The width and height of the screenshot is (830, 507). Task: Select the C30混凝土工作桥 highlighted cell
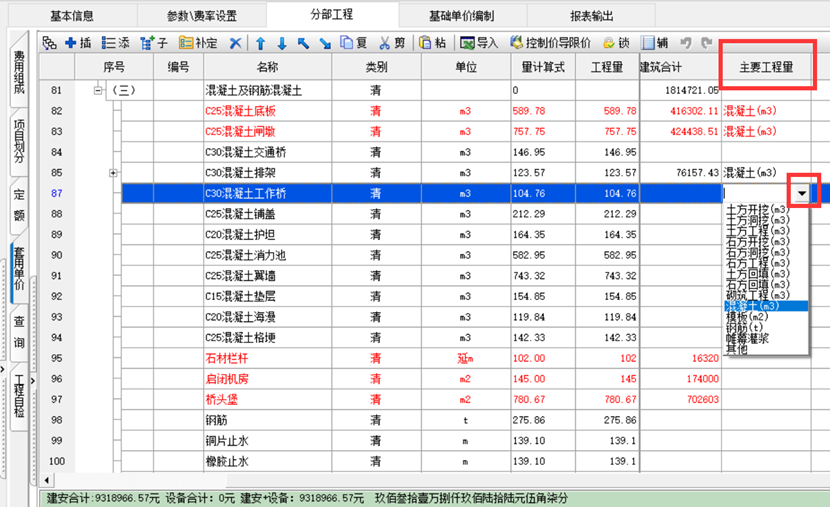pos(268,194)
